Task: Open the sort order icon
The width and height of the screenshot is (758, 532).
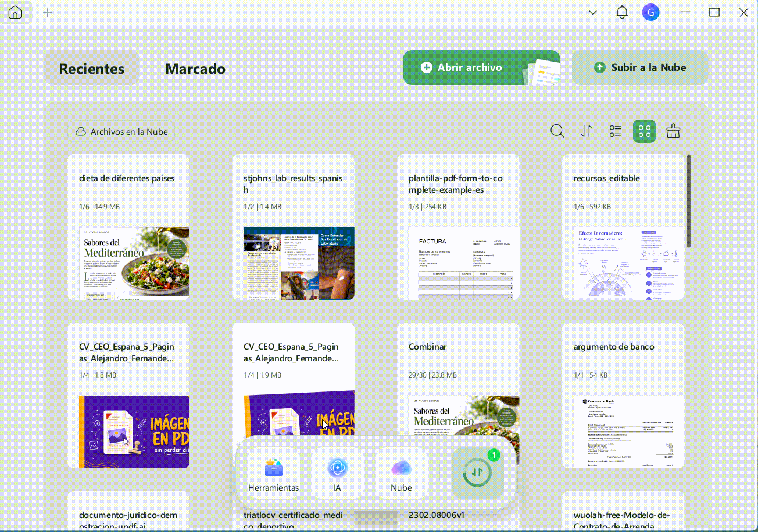Action: click(587, 131)
